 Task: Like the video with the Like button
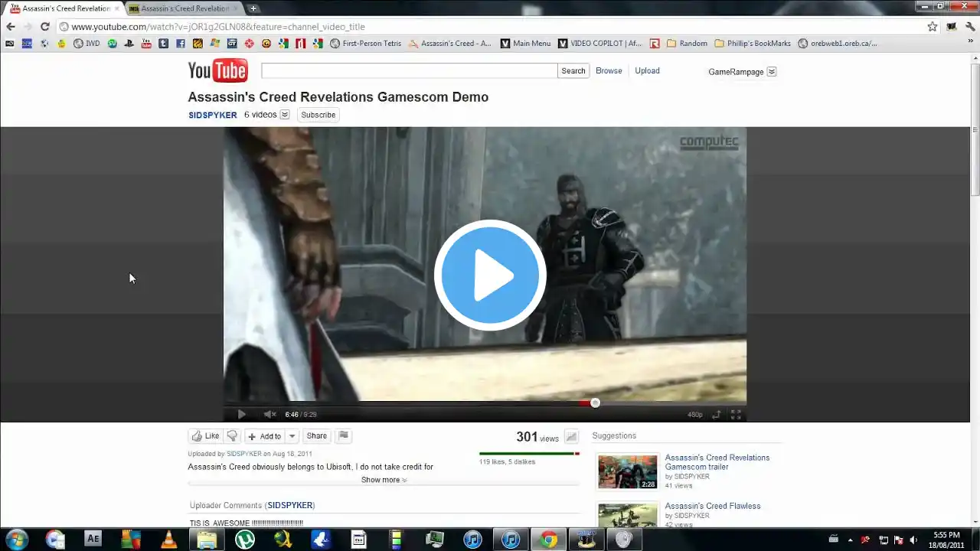click(205, 436)
